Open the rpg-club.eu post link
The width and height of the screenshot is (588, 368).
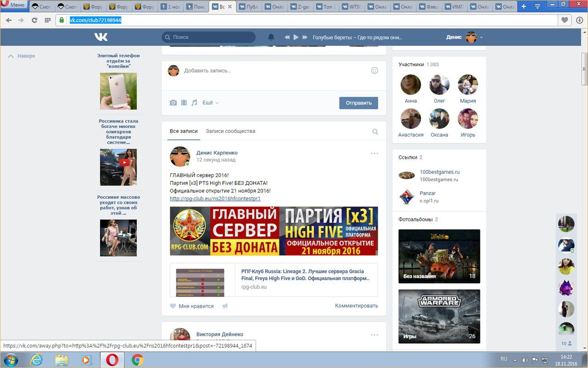pos(215,199)
